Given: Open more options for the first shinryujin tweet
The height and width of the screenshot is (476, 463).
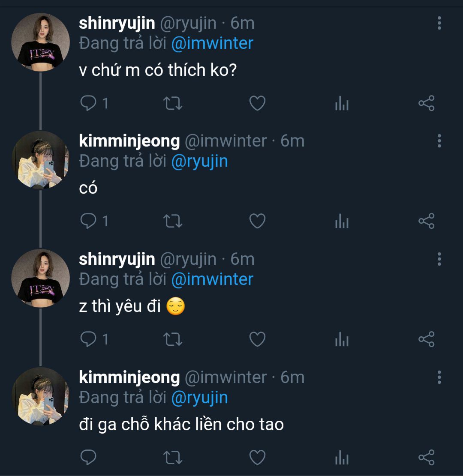Looking at the screenshot, I should click(439, 23).
